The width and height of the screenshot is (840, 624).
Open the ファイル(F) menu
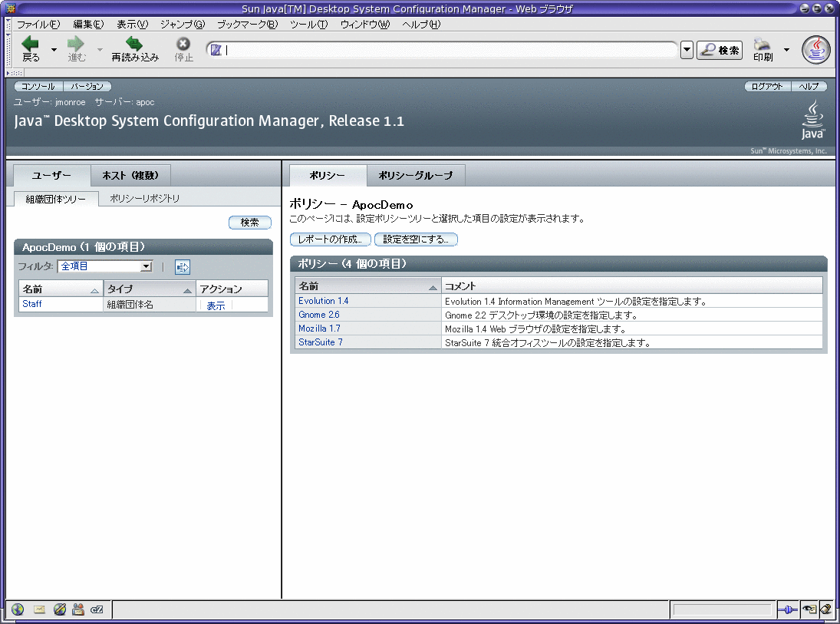click(38, 24)
